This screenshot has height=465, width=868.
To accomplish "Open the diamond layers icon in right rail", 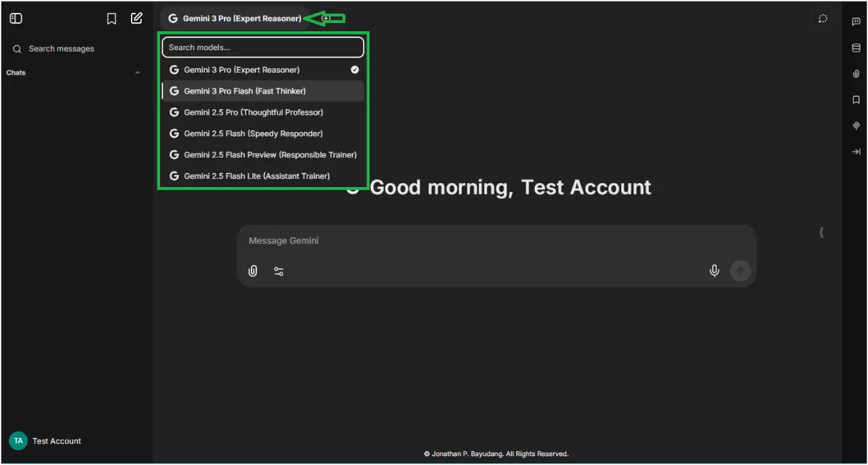I will click(x=856, y=126).
